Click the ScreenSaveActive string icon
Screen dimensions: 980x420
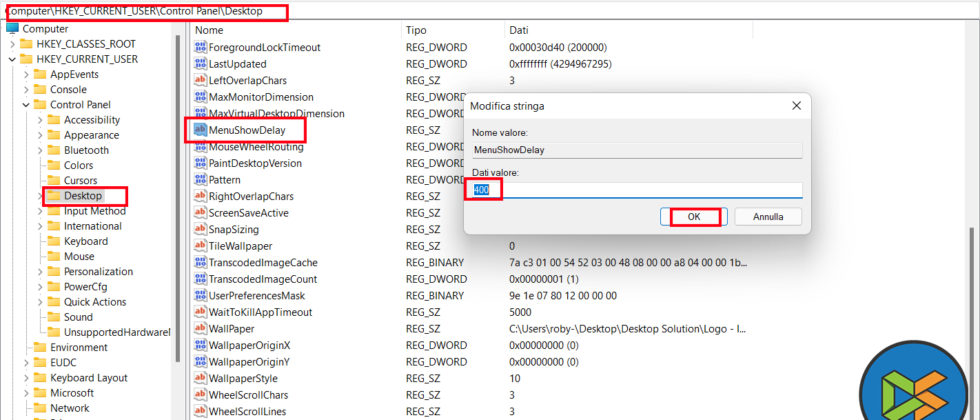[200, 213]
